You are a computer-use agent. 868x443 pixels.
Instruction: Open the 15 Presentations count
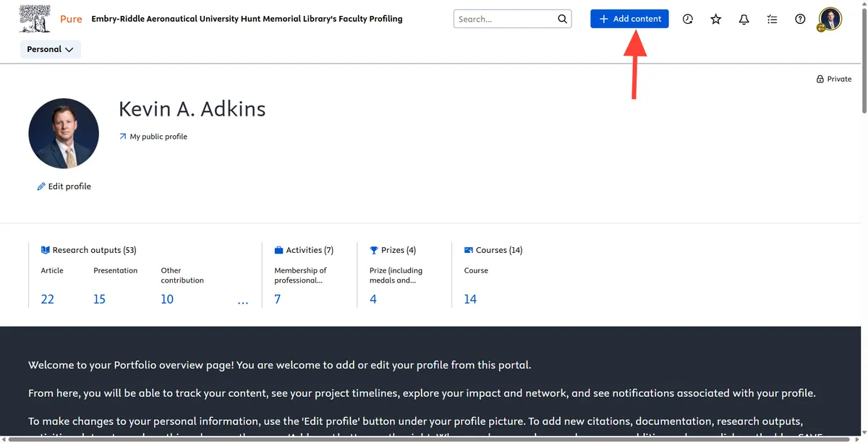point(100,299)
